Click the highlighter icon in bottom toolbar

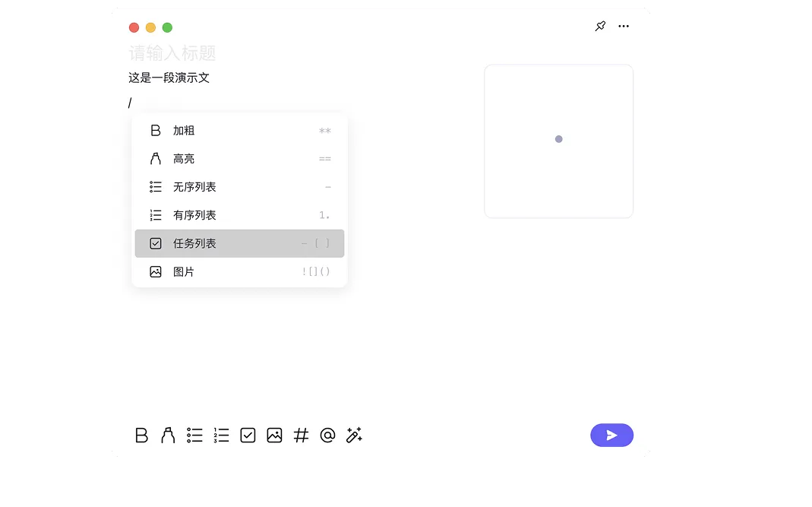click(168, 435)
